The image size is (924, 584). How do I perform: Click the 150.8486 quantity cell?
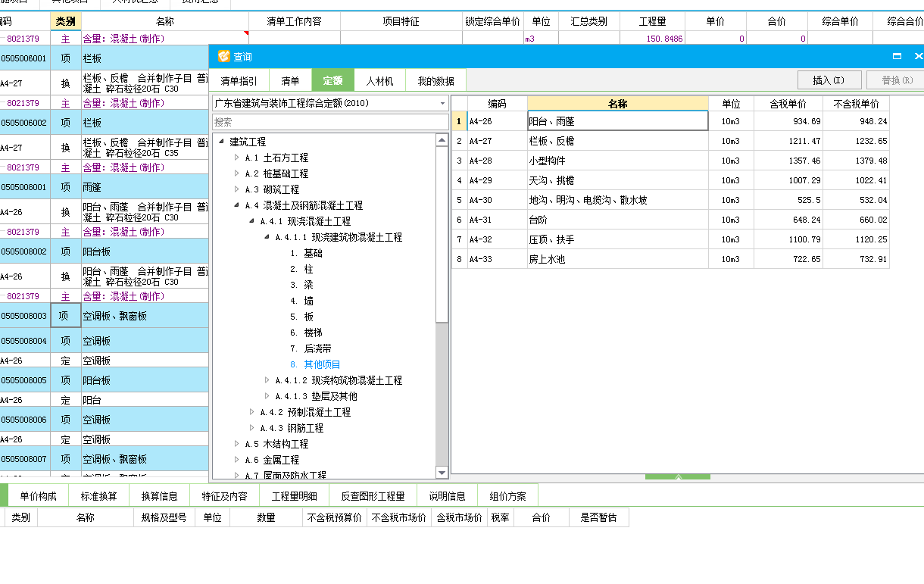click(652, 38)
